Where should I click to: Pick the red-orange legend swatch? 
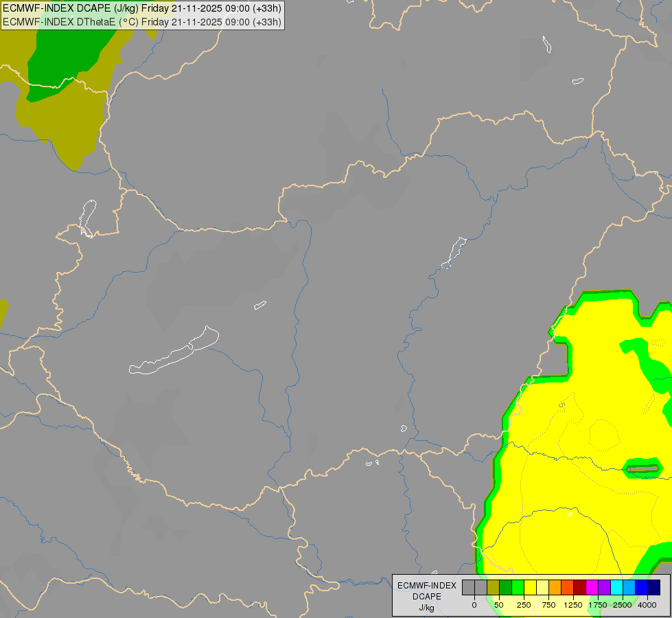pyautogui.click(x=568, y=587)
